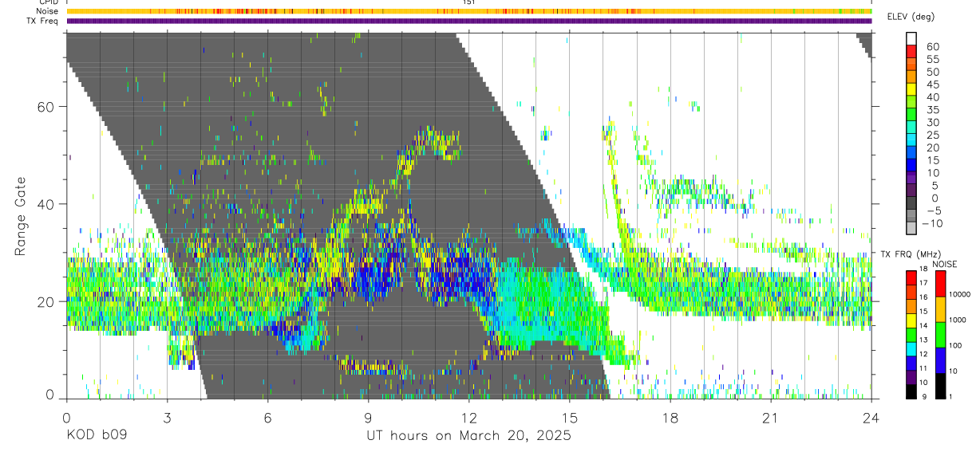
Task: Click the 60 label on the ELEV scale
Action: click(x=931, y=46)
